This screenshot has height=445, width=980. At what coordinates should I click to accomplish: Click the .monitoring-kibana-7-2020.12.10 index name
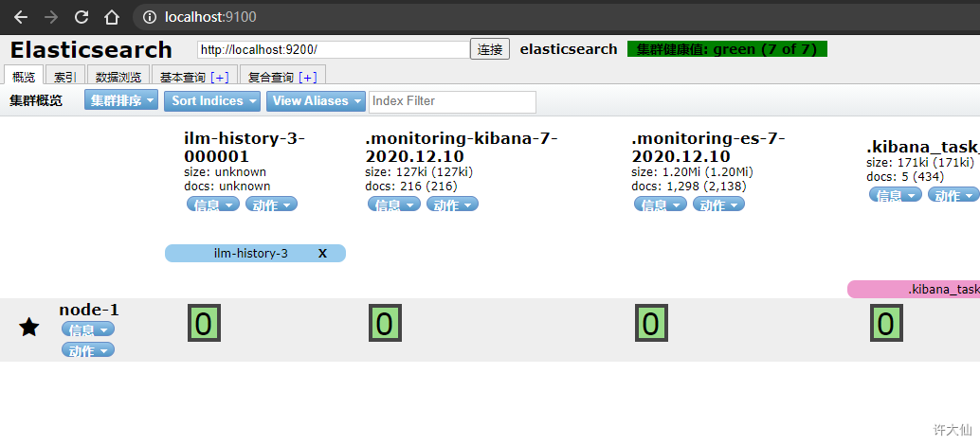click(x=462, y=147)
